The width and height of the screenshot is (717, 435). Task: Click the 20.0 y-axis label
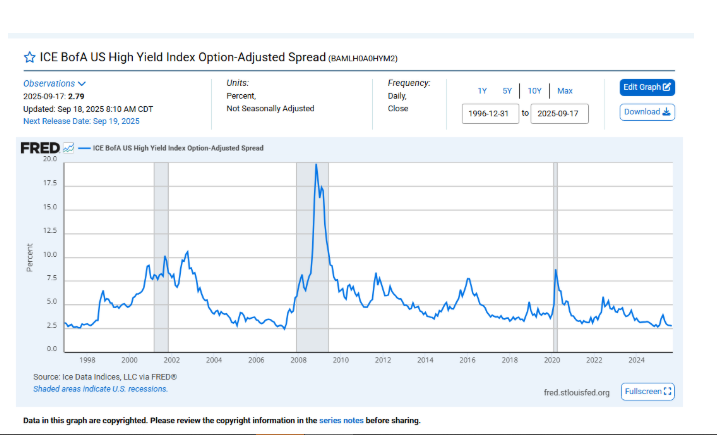(x=50, y=159)
